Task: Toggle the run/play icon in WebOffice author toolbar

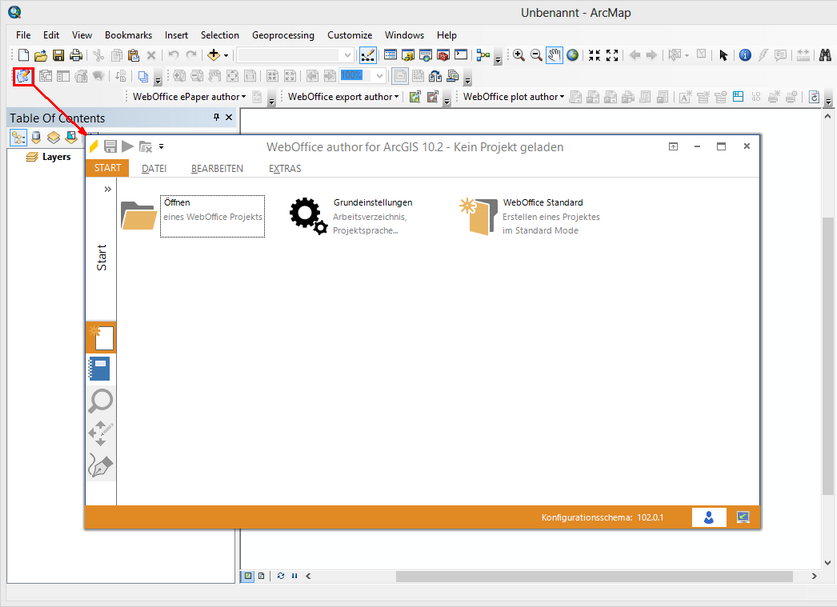Action: pos(127,146)
